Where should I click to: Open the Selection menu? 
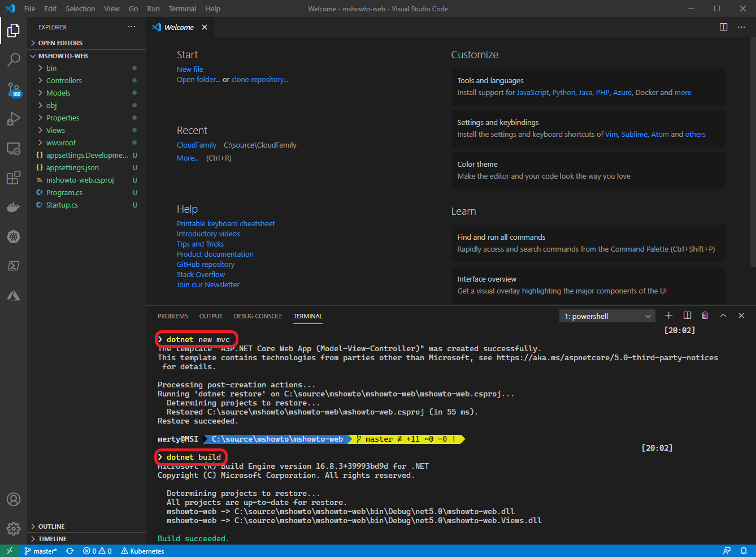[80, 8]
